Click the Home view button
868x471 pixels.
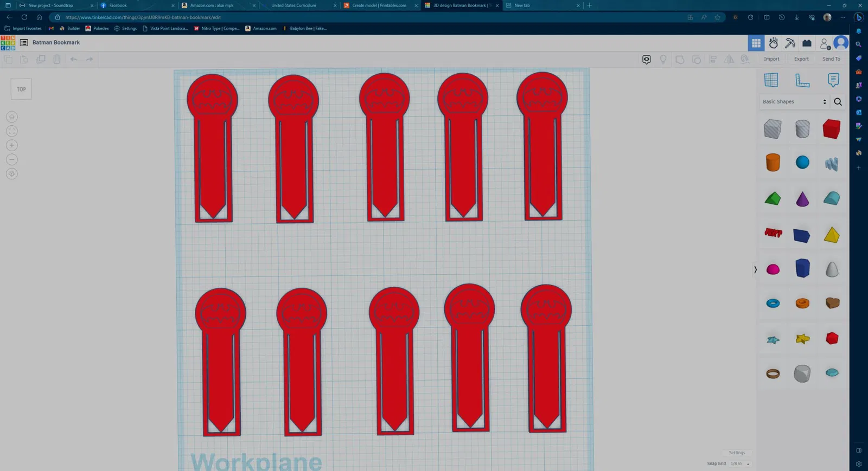[12, 117]
